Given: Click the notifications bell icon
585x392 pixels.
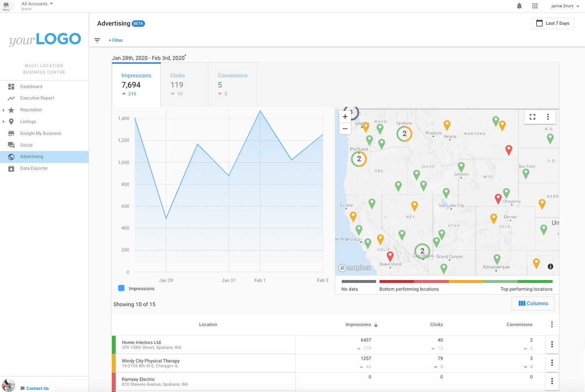Looking at the screenshot, I should pos(519,6).
